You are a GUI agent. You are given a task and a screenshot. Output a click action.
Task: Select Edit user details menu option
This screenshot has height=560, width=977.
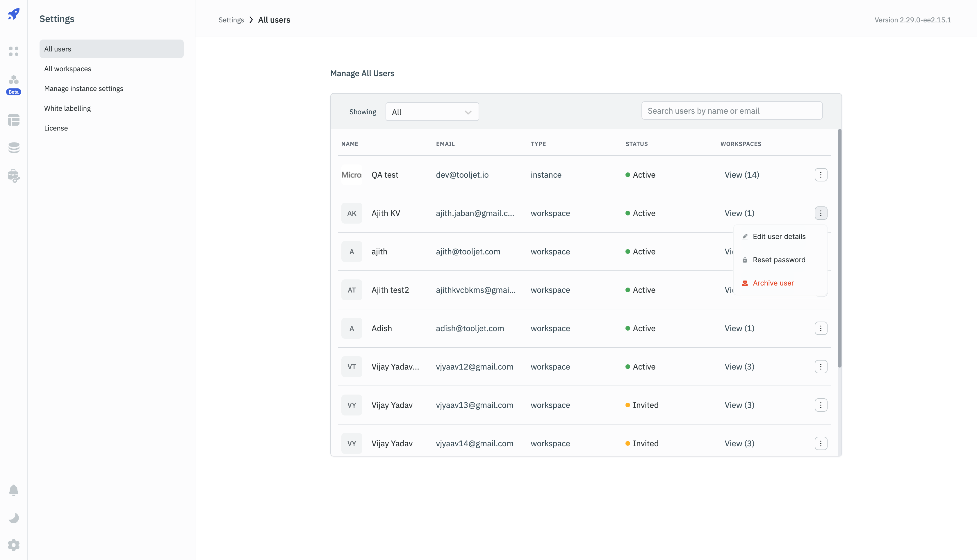(778, 237)
